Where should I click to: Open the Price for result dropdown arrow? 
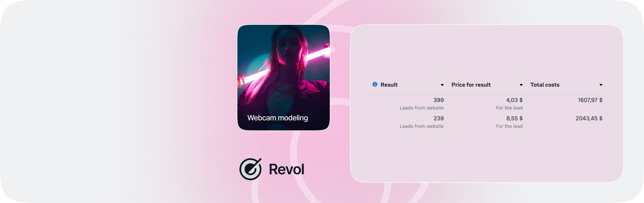pos(521,85)
